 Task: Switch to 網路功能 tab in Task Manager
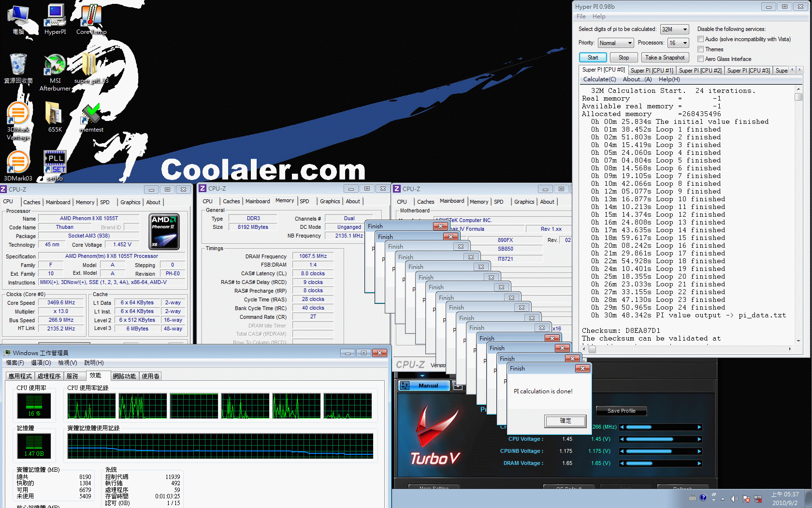[124, 376]
